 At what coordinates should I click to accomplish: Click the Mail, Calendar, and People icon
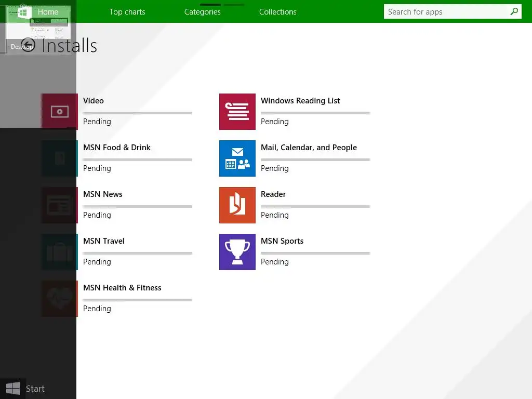pos(237,158)
